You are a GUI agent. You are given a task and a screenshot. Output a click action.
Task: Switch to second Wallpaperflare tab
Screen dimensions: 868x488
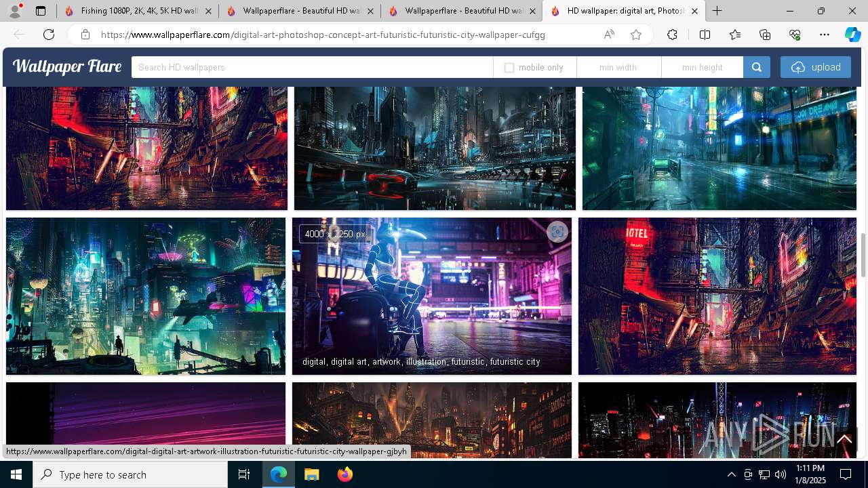coord(300,11)
